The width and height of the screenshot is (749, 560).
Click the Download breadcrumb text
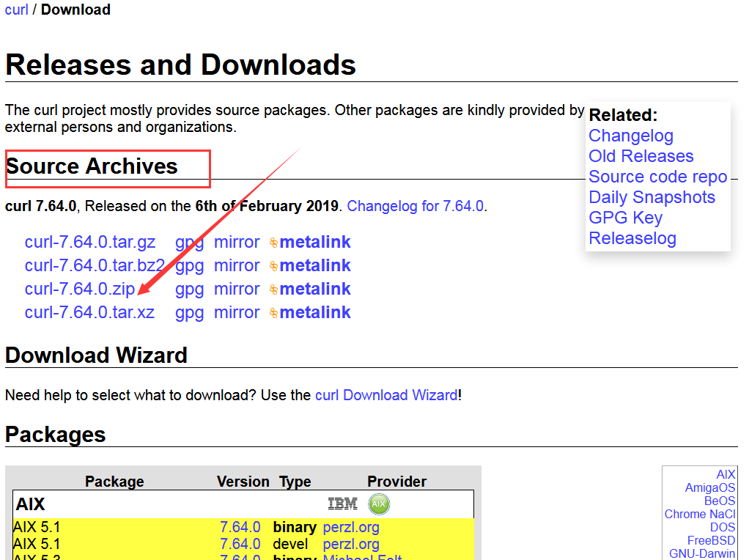tap(75, 9)
